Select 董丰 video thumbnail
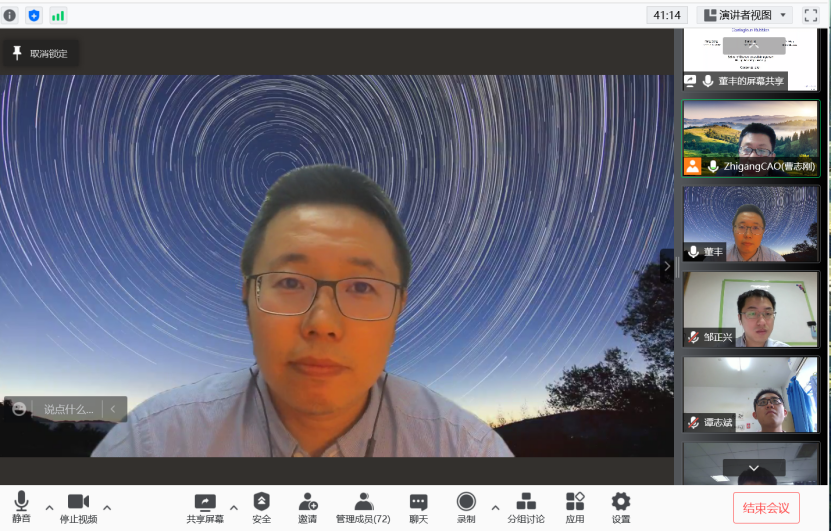Screen dimensions: 831x531 point(750,224)
